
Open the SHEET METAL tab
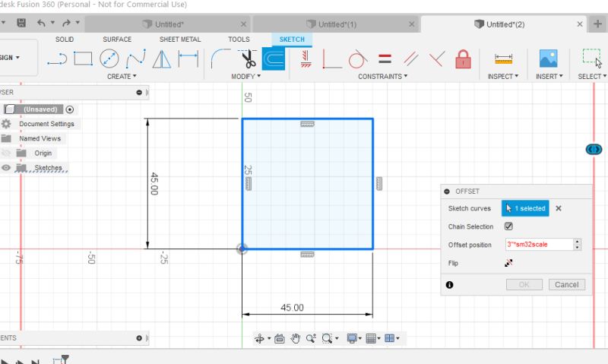(x=179, y=40)
